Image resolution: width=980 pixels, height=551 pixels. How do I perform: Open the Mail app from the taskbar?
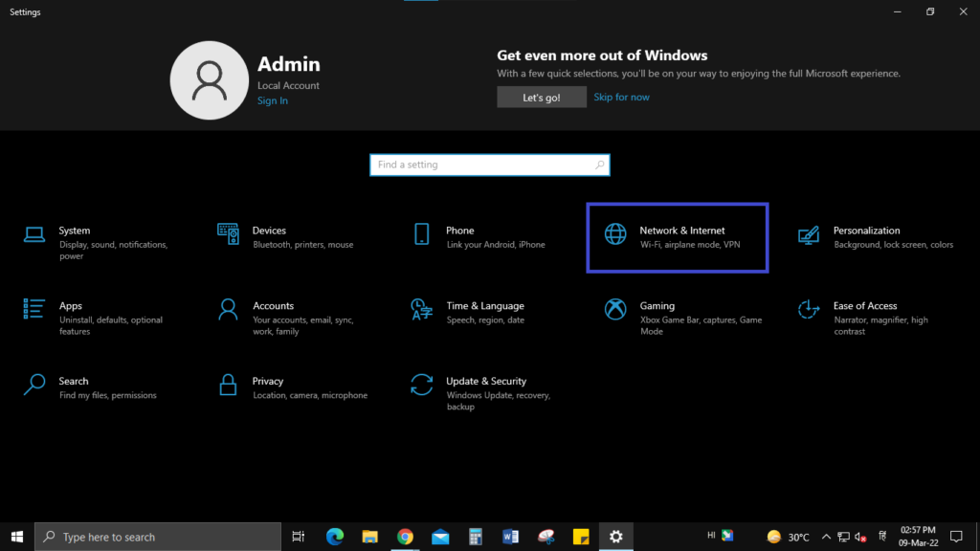tap(440, 537)
